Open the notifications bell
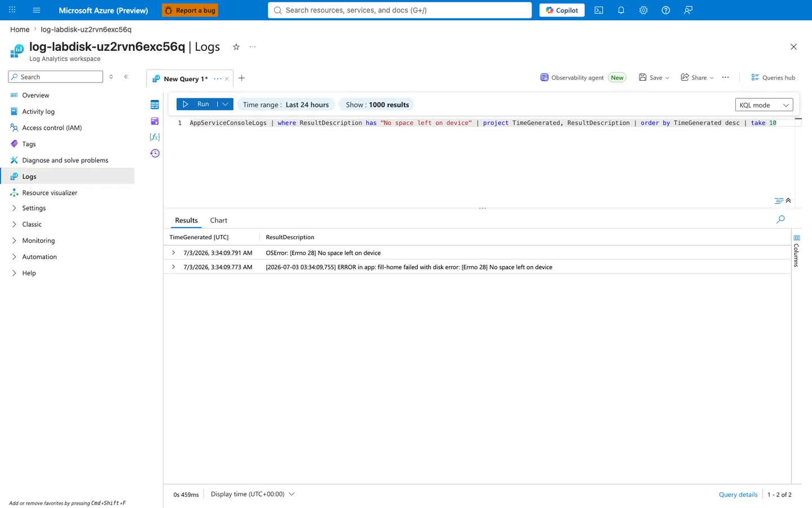 point(621,10)
